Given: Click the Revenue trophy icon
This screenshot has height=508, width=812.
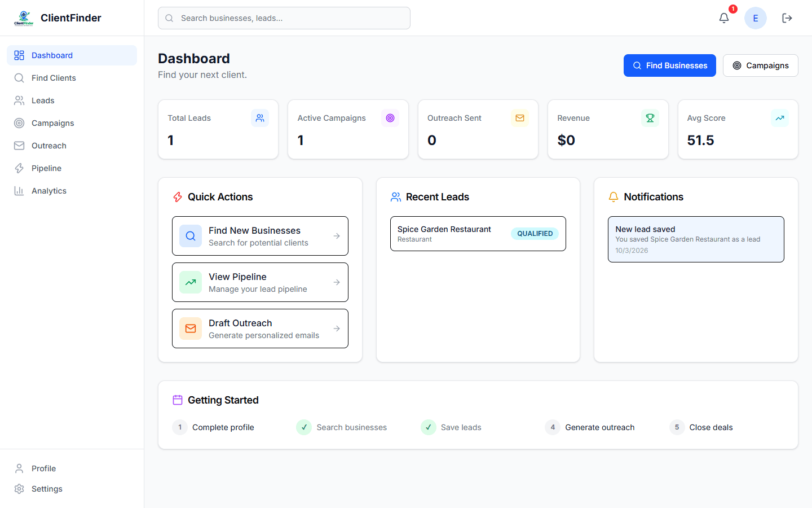Looking at the screenshot, I should [x=650, y=118].
